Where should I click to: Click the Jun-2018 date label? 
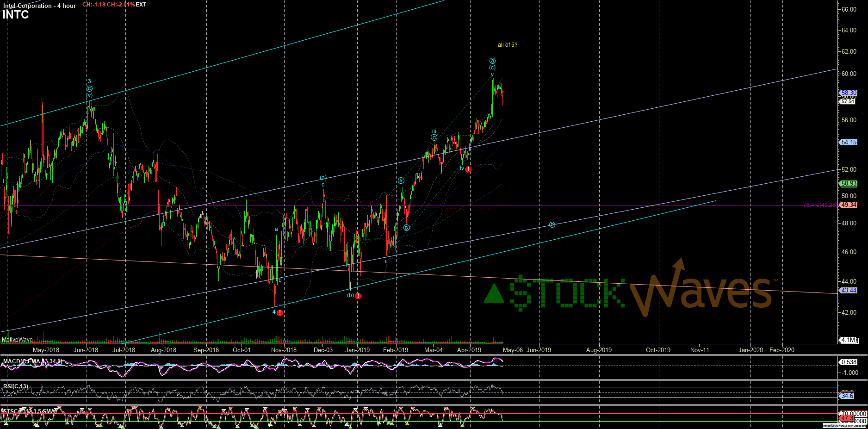86,350
